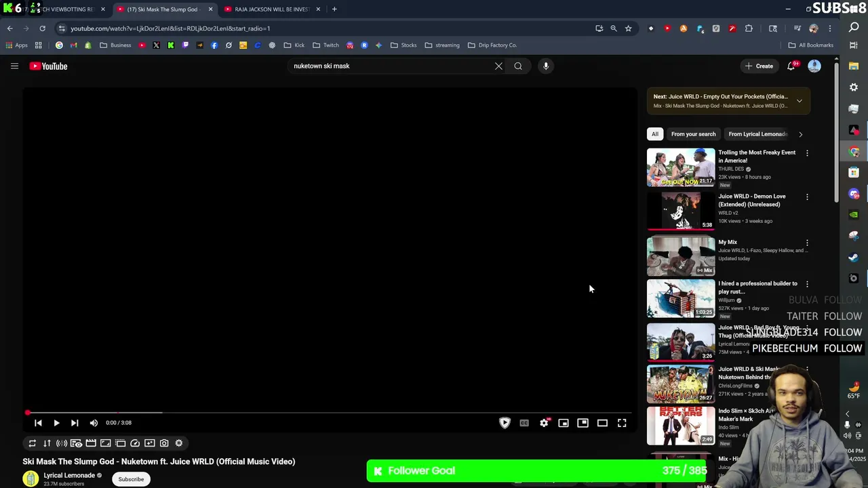868x488 pixels.
Task: Open the Apps bookmark shortcut
Action: coord(17,45)
